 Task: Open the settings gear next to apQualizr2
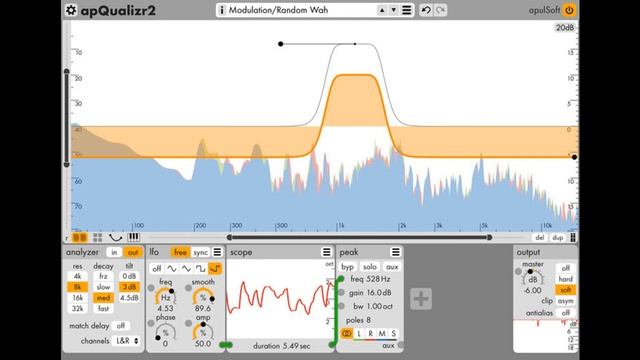(x=71, y=10)
